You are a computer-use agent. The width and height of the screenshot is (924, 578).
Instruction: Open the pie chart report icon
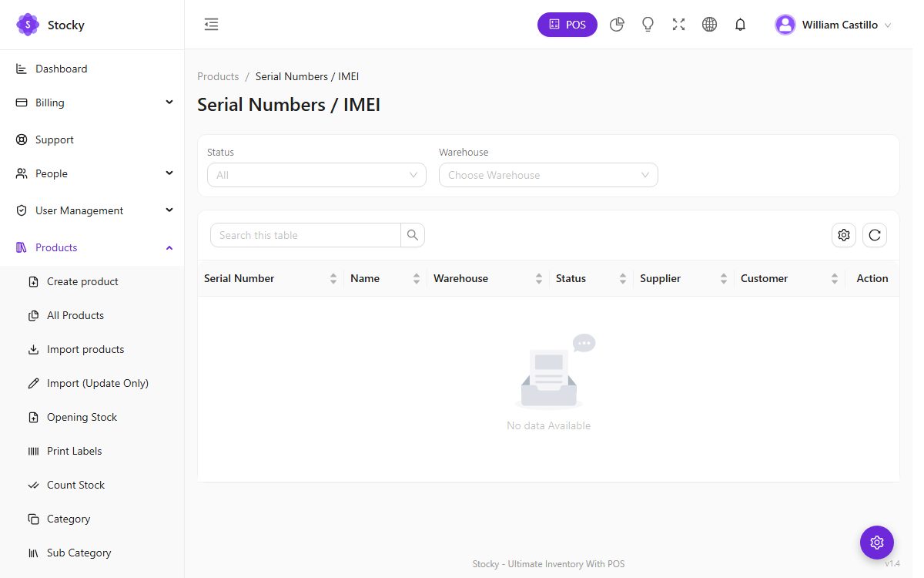click(x=617, y=25)
